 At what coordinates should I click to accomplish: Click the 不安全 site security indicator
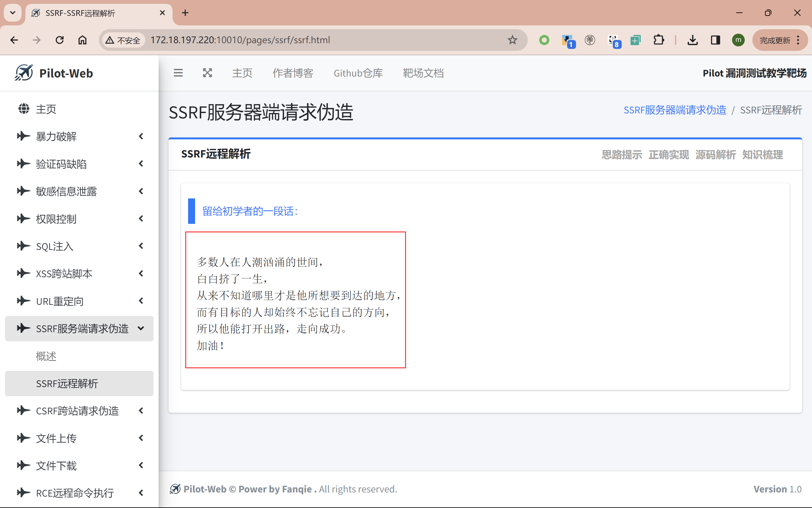[x=123, y=40]
